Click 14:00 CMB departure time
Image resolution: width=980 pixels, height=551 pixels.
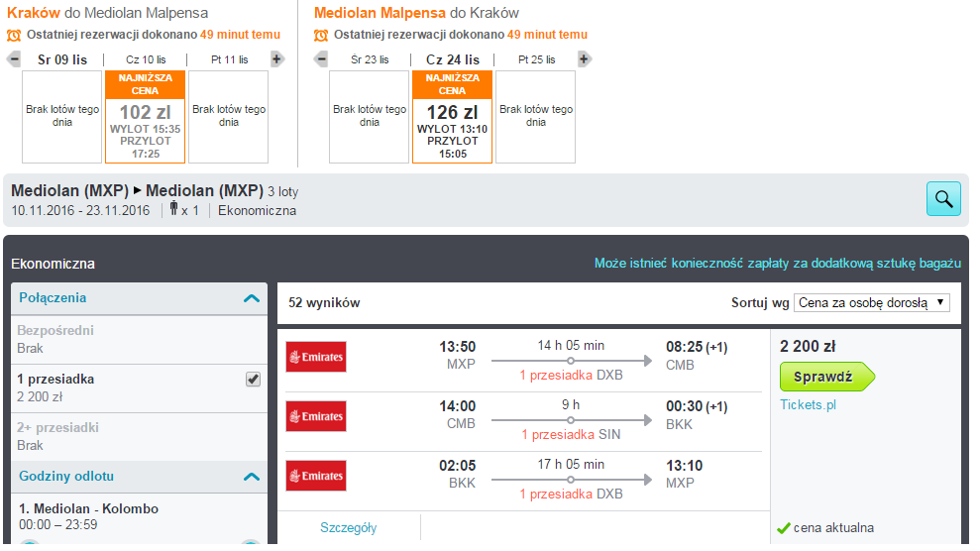(x=458, y=406)
